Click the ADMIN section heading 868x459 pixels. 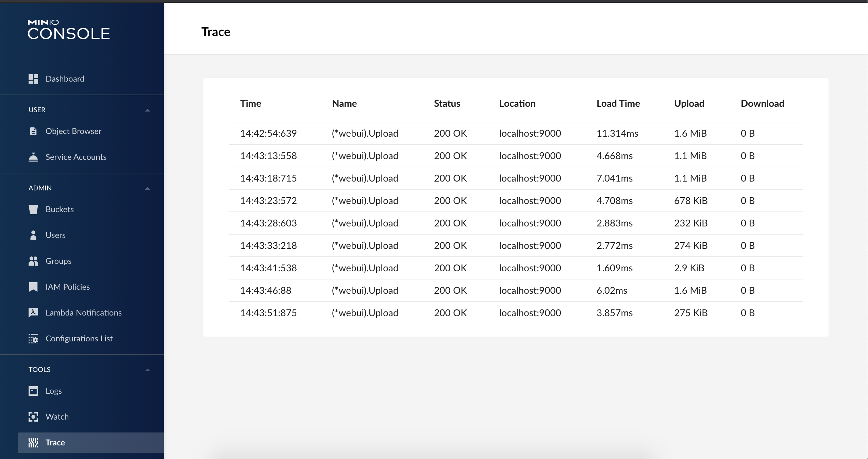click(40, 188)
